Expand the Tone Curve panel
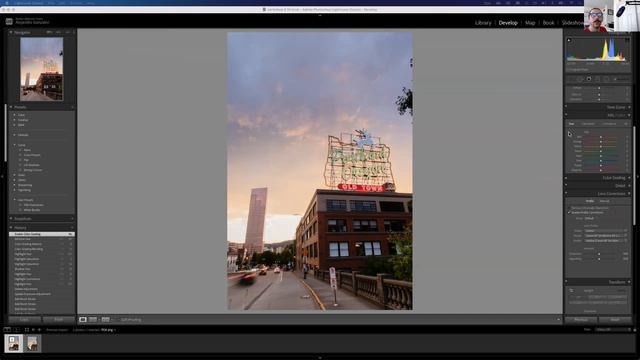 pyautogui.click(x=629, y=107)
